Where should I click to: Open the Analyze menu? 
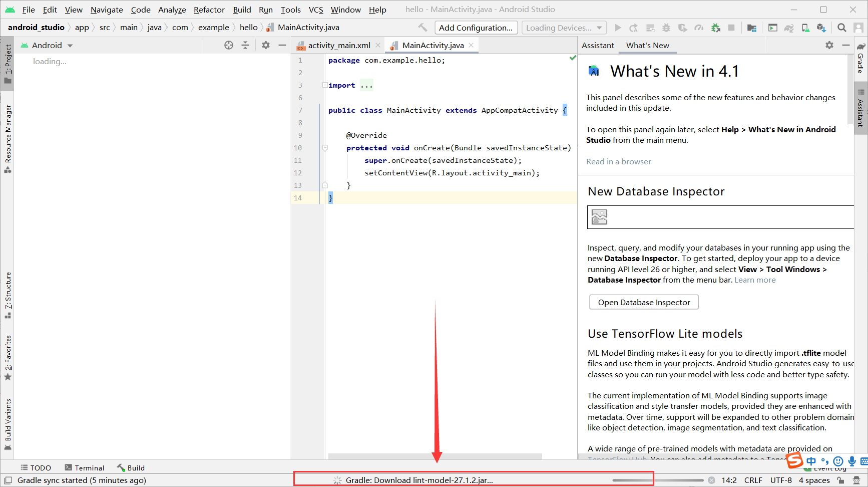[172, 10]
